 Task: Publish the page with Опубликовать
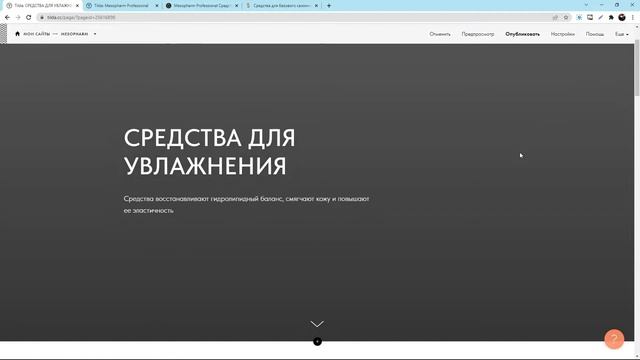[x=522, y=34]
